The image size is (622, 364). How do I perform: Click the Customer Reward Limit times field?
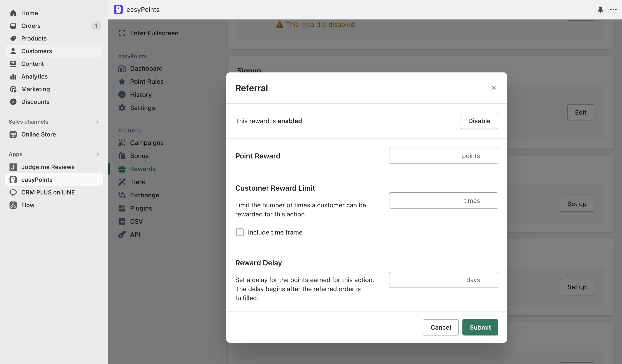pos(443,201)
